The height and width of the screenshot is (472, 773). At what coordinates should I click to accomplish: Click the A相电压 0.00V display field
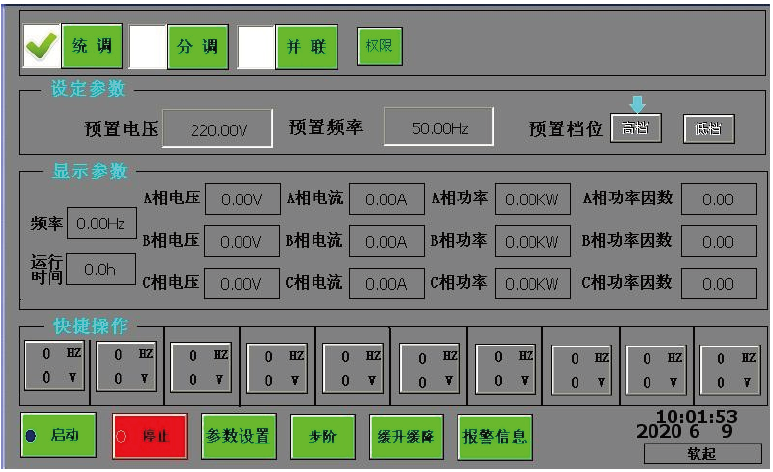241,199
